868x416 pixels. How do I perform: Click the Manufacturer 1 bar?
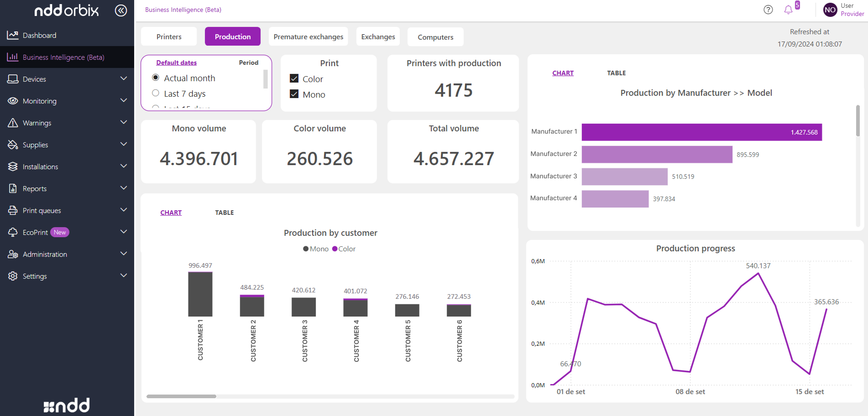pyautogui.click(x=702, y=132)
